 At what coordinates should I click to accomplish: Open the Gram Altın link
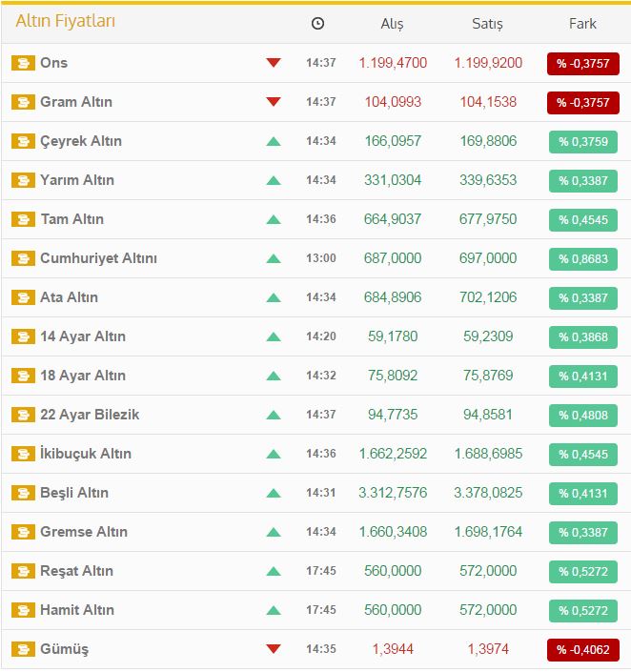pos(76,102)
